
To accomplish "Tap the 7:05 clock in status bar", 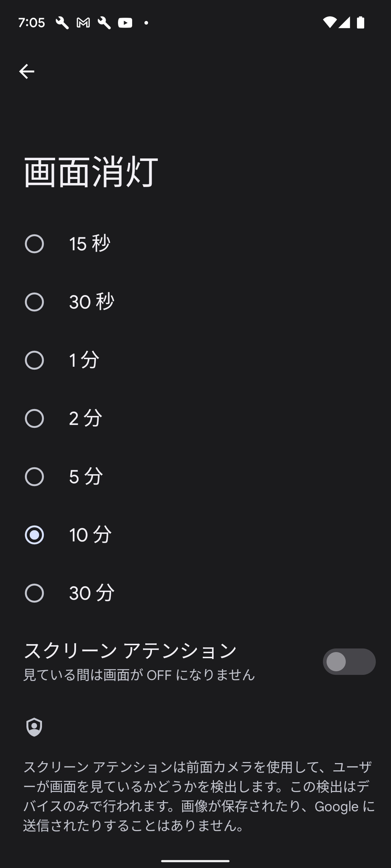I will click(x=31, y=23).
